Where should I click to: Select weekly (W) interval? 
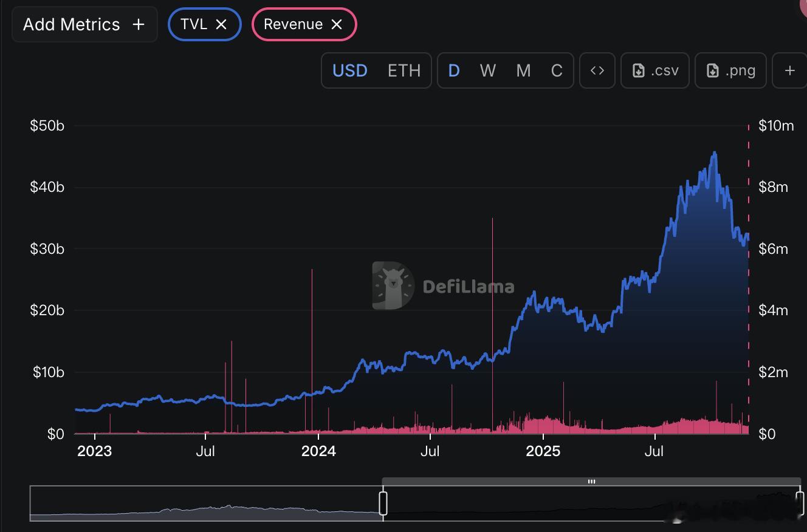pyautogui.click(x=487, y=70)
